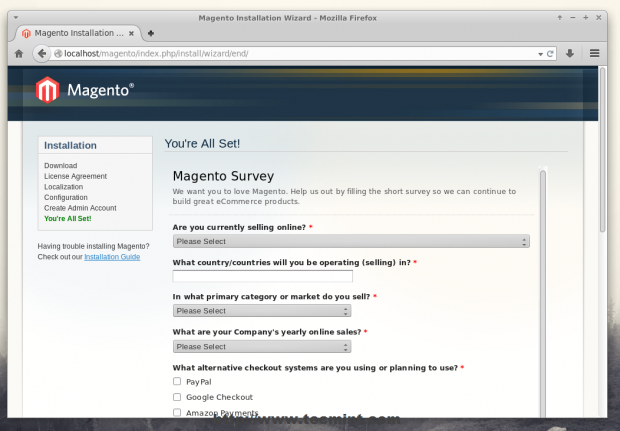Click the 'Magento Survey' heading
The width and height of the screenshot is (620, 431).
pos(223,176)
